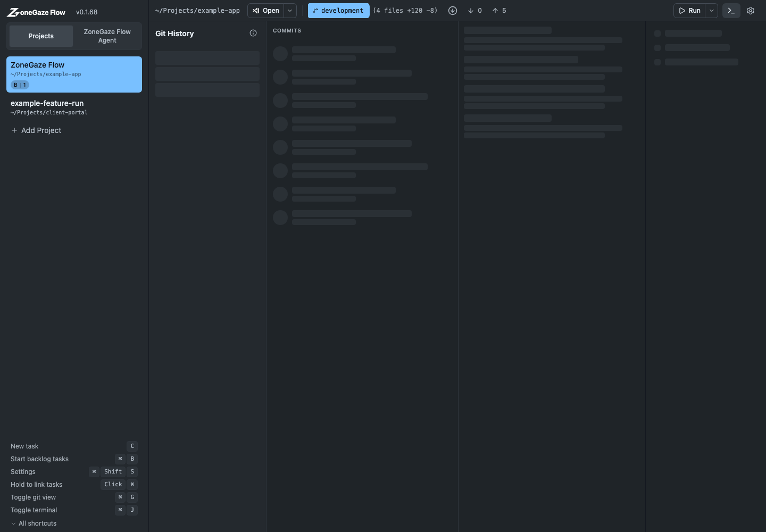Click the pull count down arrow

[x=471, y=11]
